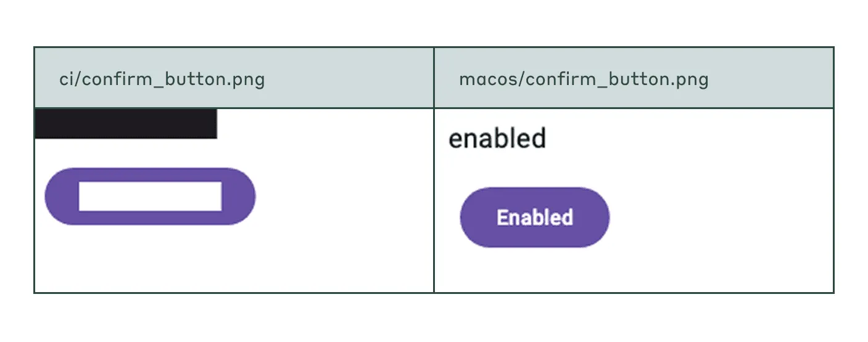868x342 pixels.
Task: Click the right rounded end of CI button
Action: tap(239, 197)
